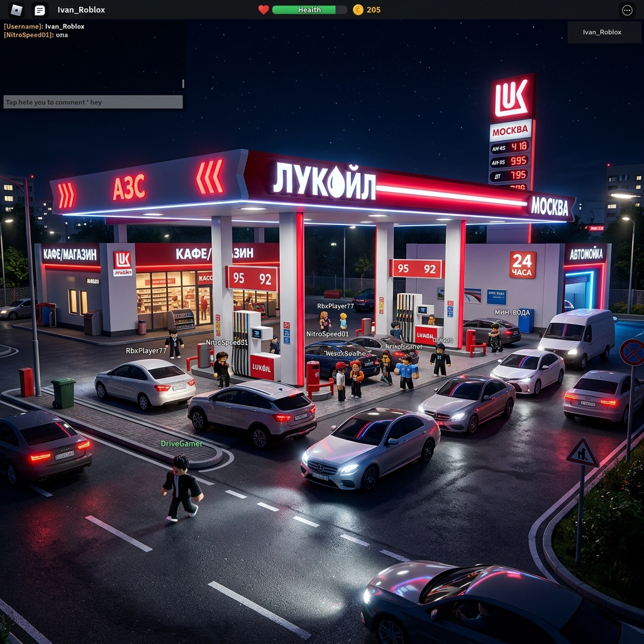Click Ivan_Roblox name in top bar
This screenshot has height=644, width=644.
(x=81, y=10)
